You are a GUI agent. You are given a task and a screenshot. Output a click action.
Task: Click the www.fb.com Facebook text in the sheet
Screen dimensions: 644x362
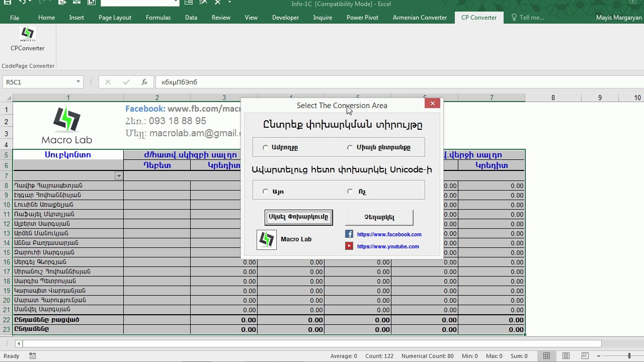click(x=204, y=109)
